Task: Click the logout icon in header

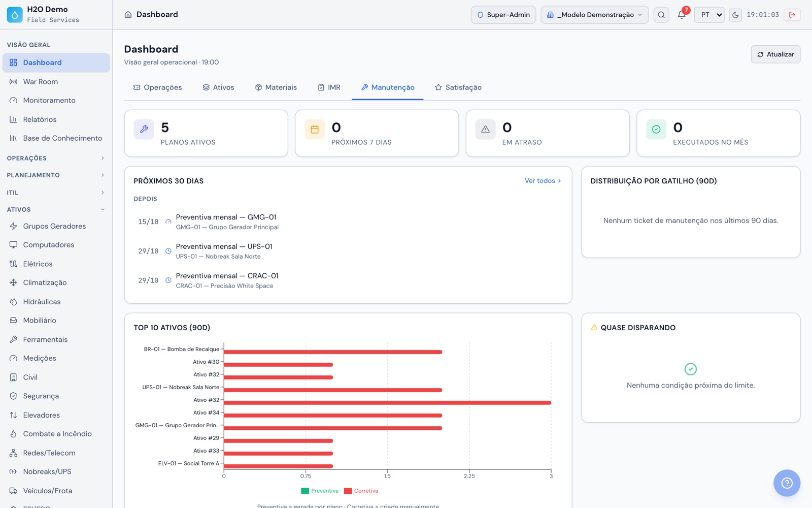Action: 792,15
